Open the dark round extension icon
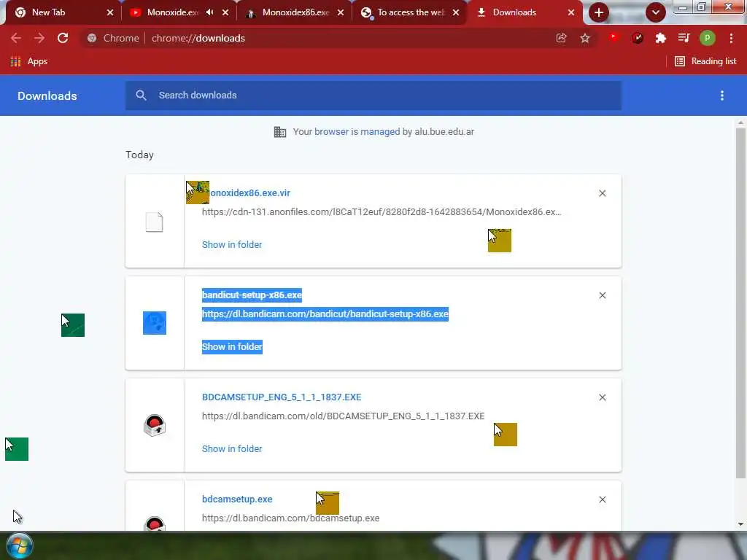Viewport: 747px width, 560px height. coord(638,38)
